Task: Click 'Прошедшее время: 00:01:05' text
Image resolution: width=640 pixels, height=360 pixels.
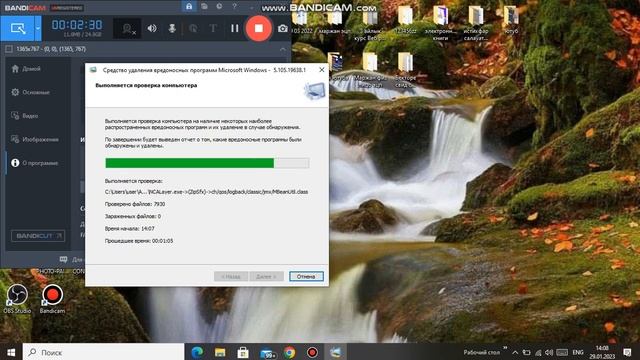Action: point(139,241)
